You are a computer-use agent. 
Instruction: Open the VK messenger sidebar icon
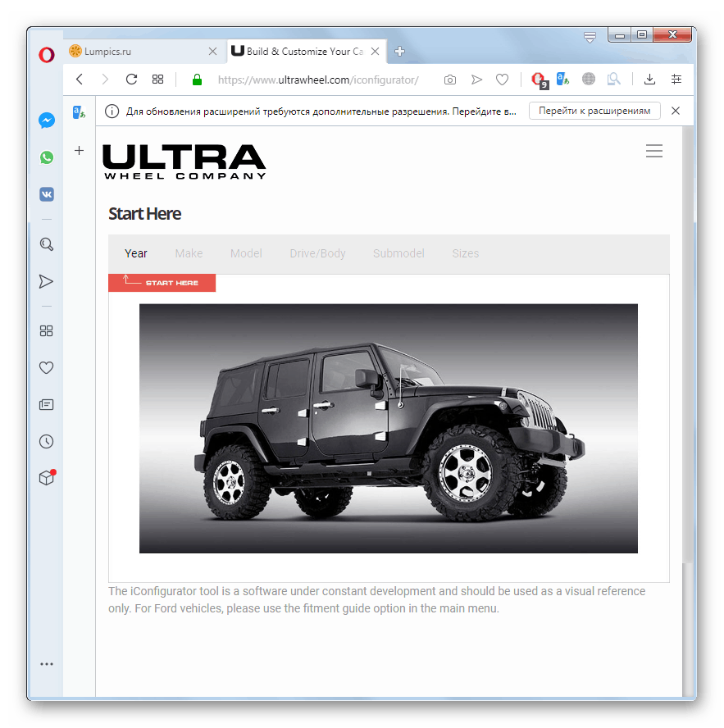[x=47, y=194]
